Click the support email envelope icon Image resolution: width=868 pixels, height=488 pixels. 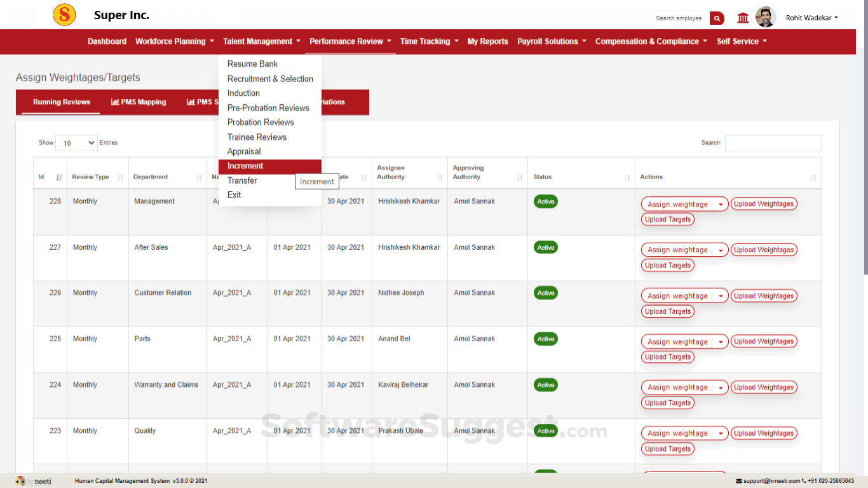pos(739,481)
